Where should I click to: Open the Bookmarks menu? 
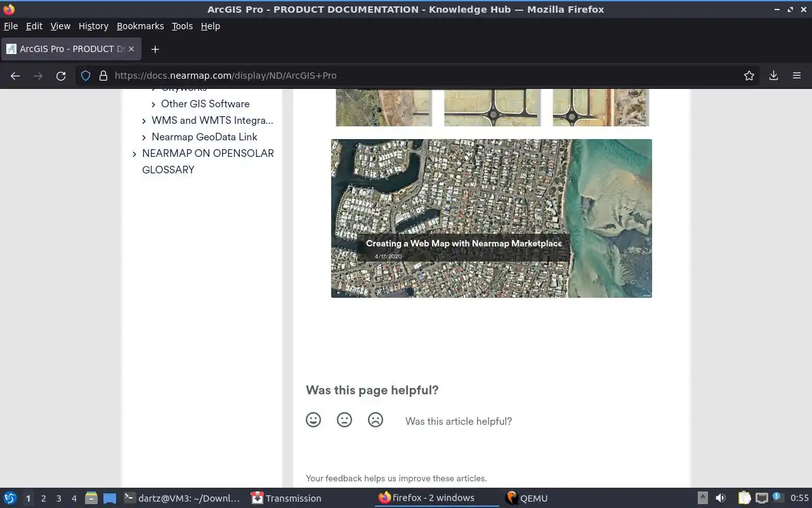[140, 26]
